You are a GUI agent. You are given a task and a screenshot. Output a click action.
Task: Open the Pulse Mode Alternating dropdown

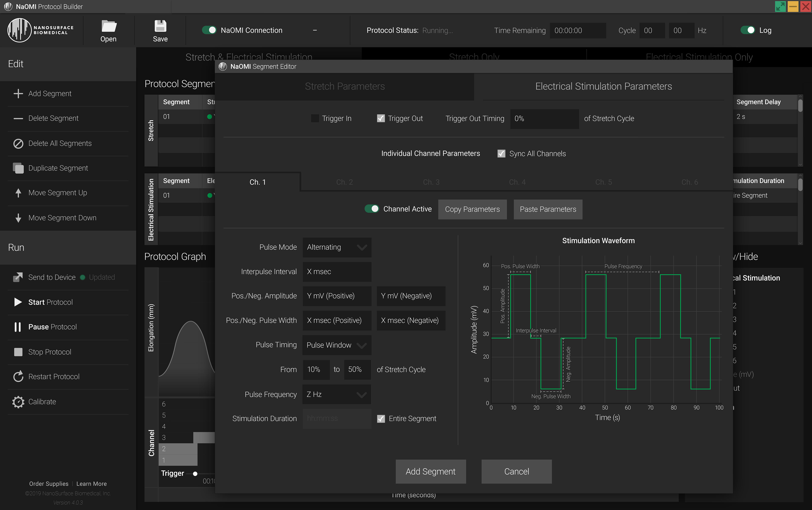(337, 247)
